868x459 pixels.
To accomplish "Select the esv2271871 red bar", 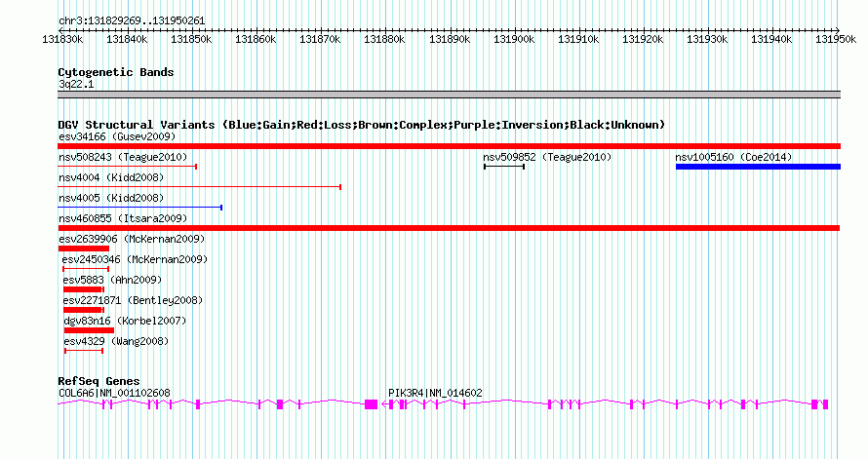I will (x=84, y=310).
